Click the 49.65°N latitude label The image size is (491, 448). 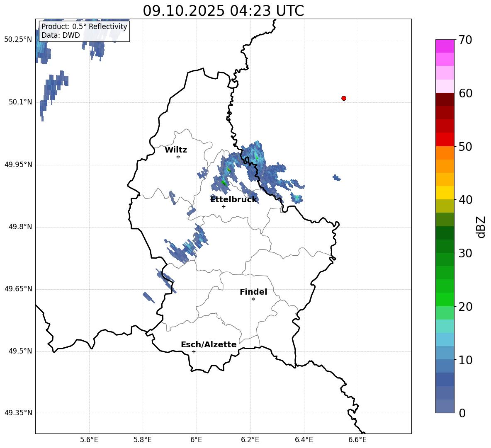pos(18,289)
